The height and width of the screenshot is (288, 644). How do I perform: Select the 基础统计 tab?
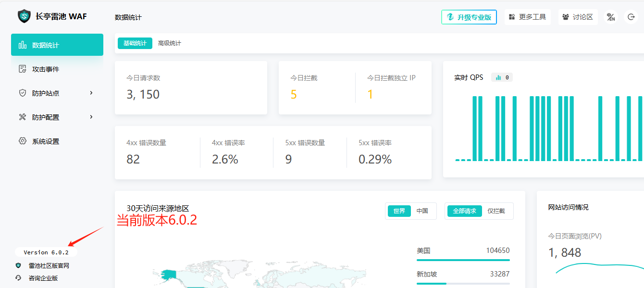135,43
